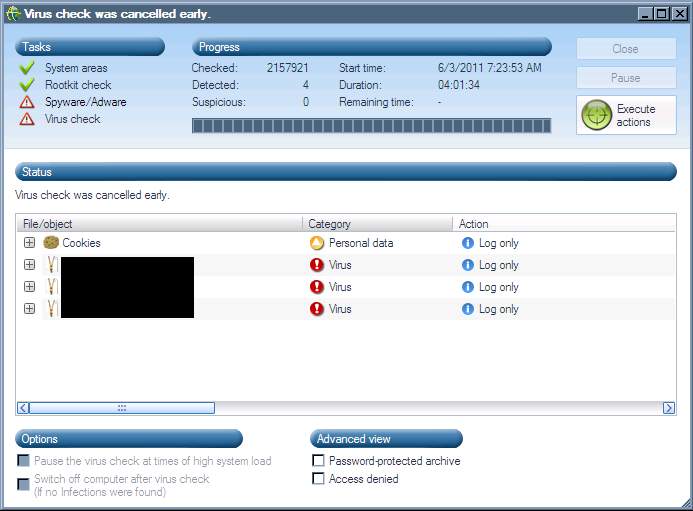693x511 pixels.
Task: Click the Start time value 6/3/2011 7:23:53 AM
Action: coord(490,68)
